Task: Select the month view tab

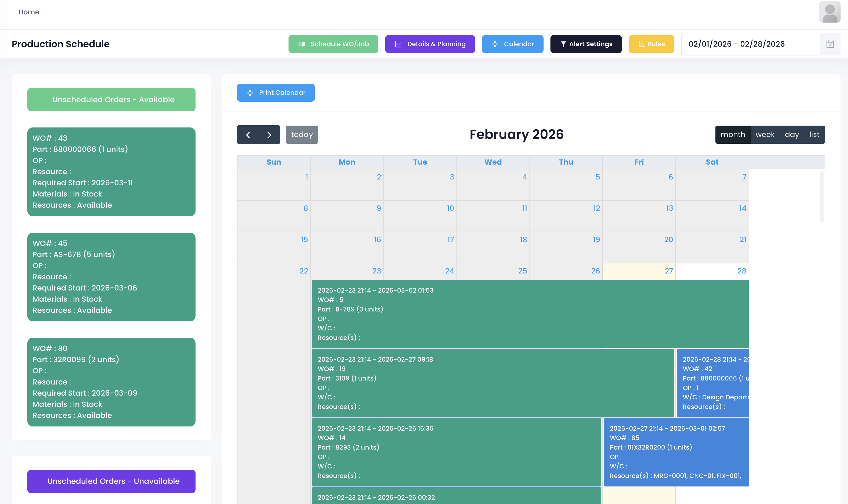Action: (x=732, y=135)
